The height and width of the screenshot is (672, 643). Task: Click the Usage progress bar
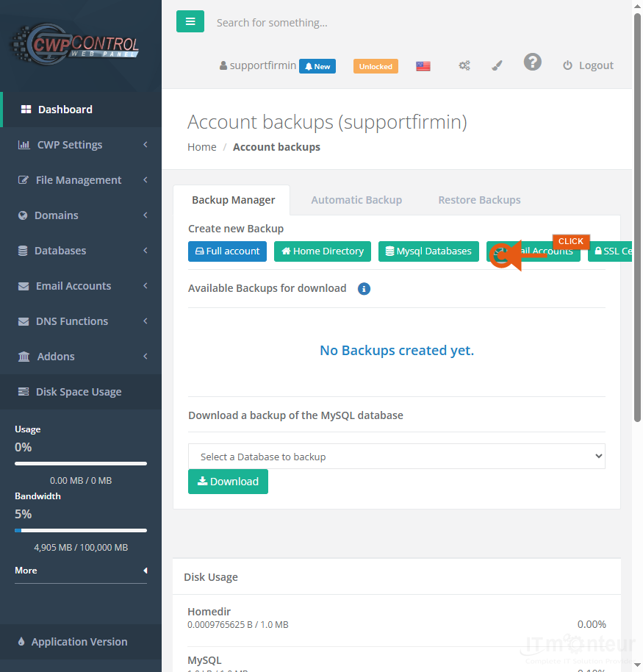click(x=81, y=463)
